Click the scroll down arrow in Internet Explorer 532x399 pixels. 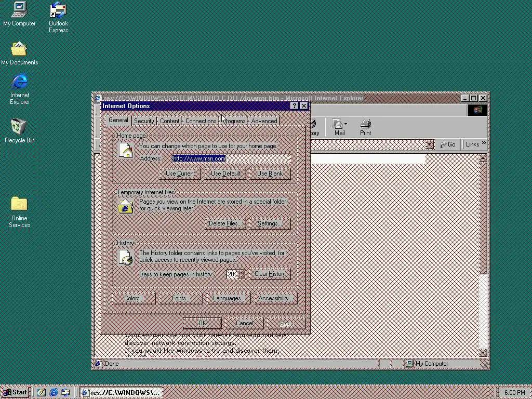[x=483, y=353]
